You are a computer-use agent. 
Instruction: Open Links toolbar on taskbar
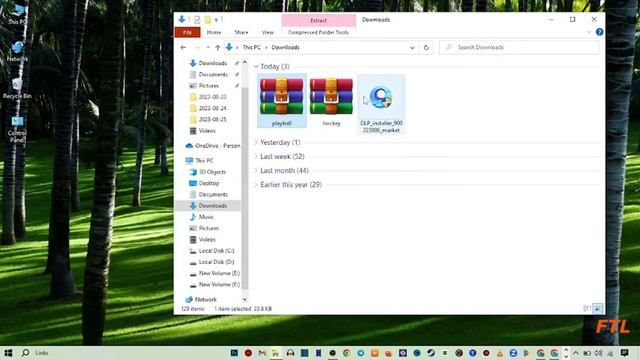point(42,353)
